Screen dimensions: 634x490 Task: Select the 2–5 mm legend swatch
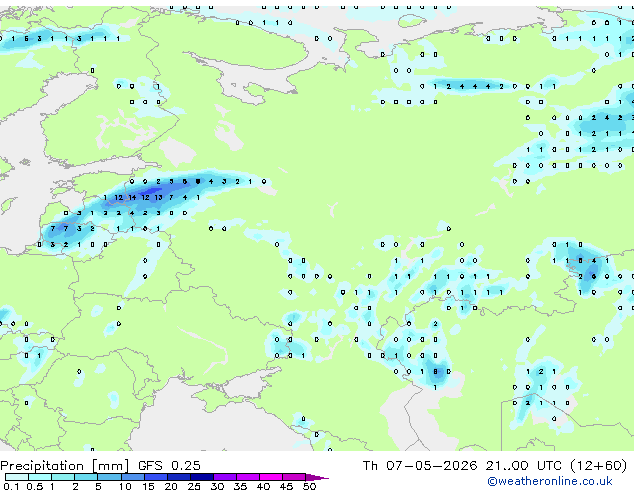coord(86,477)
